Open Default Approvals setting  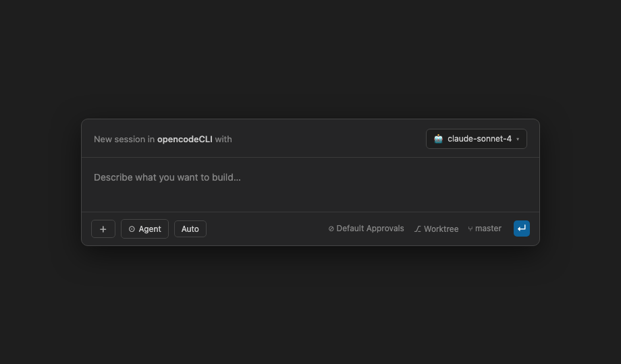[x=366, y=229]
